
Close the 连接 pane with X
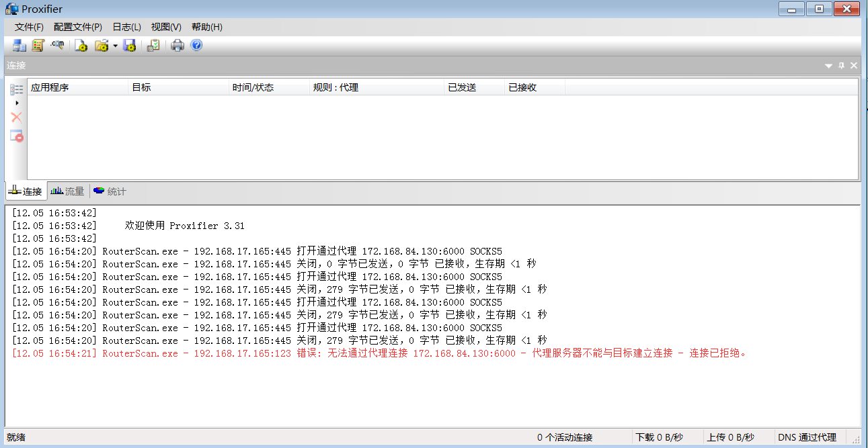click(x=854, y=66)
